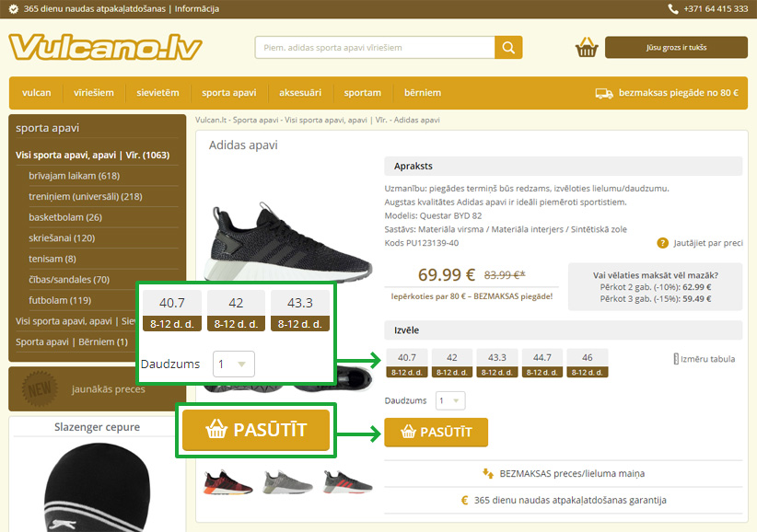
Task: Open the Daudzums quantity dropdown under Izvēle
Action: tap(450, 400)
